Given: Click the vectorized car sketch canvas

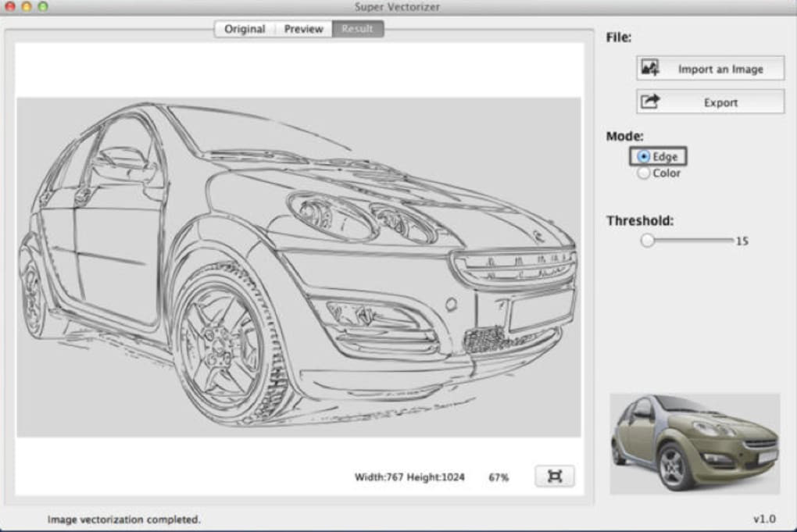Looking at the screenshot, I should coord(298,267).
